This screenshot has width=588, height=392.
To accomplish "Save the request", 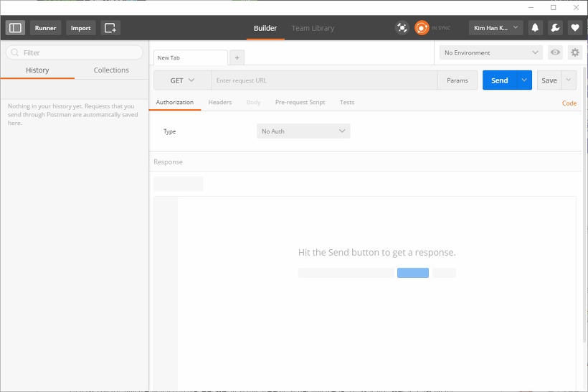I will tap(549, 80).
